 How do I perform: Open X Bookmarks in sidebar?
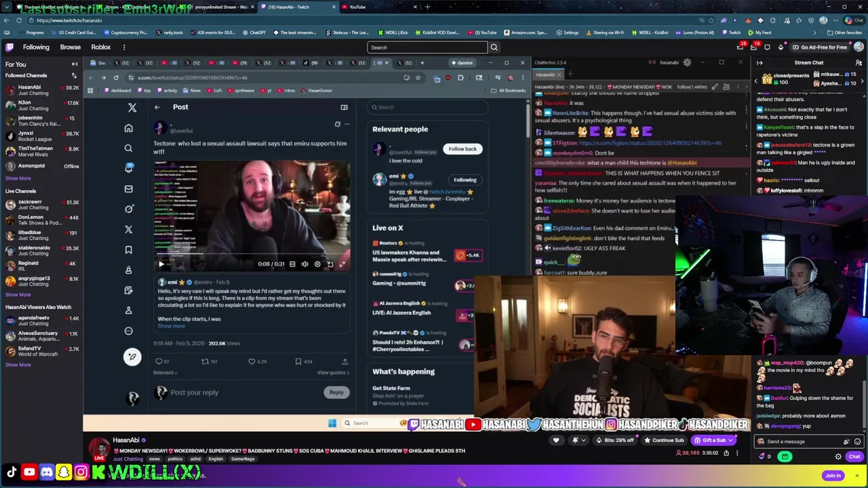click(x=128, y=250)
